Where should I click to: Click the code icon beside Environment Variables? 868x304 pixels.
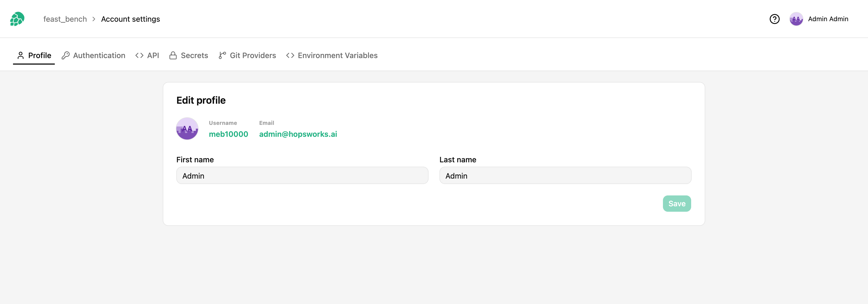coord(290,55)
